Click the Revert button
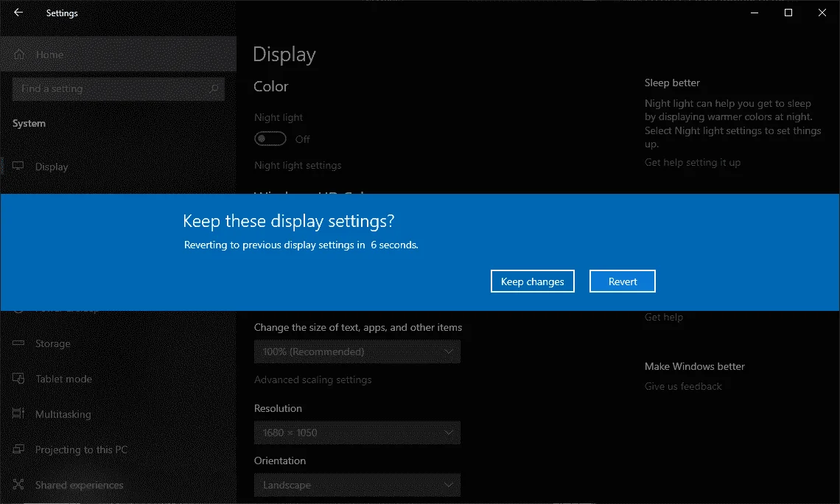 point(623,281)
